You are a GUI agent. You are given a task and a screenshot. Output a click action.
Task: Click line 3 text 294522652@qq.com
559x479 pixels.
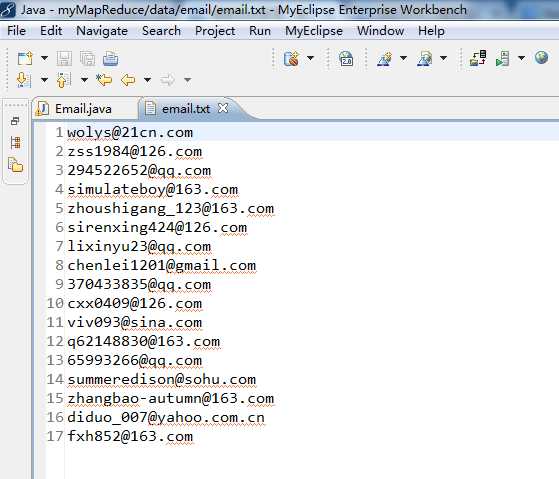click(x=139, y=171)
